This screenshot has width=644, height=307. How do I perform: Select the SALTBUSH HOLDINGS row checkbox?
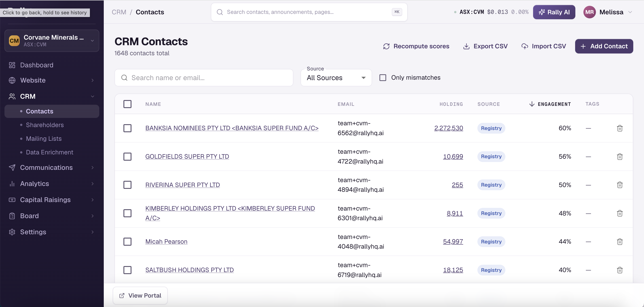click(127, 270)
